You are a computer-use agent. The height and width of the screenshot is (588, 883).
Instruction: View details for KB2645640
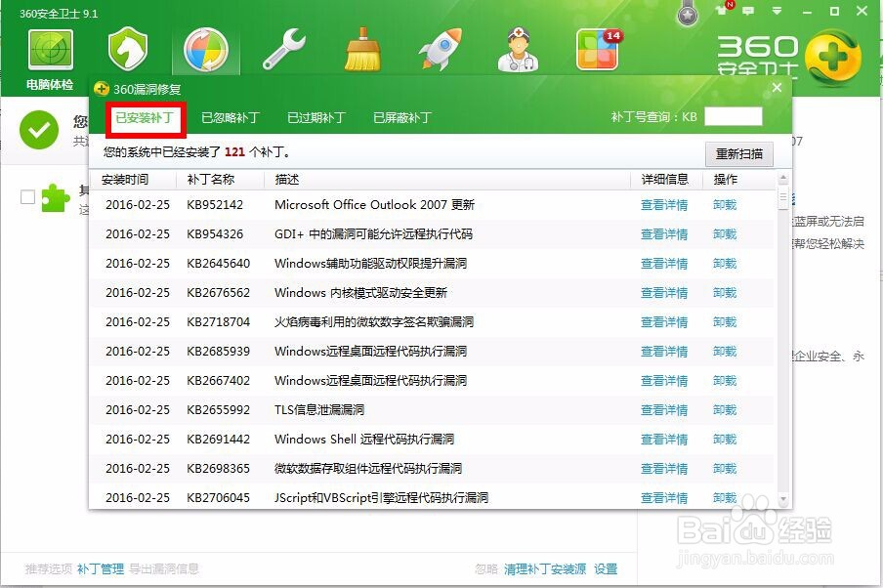pyautogui.click(x=664, y=264)
